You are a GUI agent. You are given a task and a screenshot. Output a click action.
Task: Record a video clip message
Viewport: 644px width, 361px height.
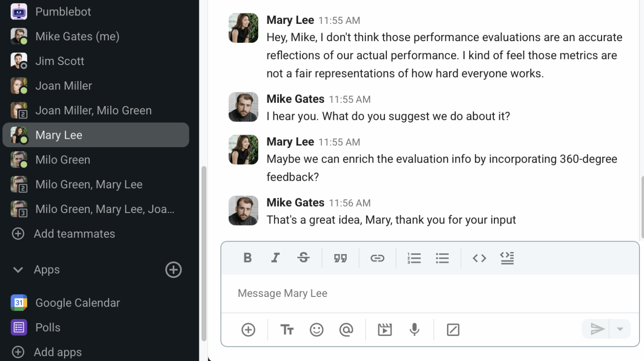pos(384,330)
